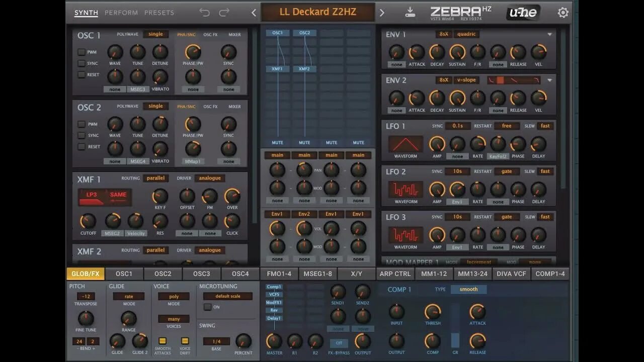Select the OSC2 module in the routing grid
Image resolution: width=644 pixels, height=362 pixels.
coord(304,33)
